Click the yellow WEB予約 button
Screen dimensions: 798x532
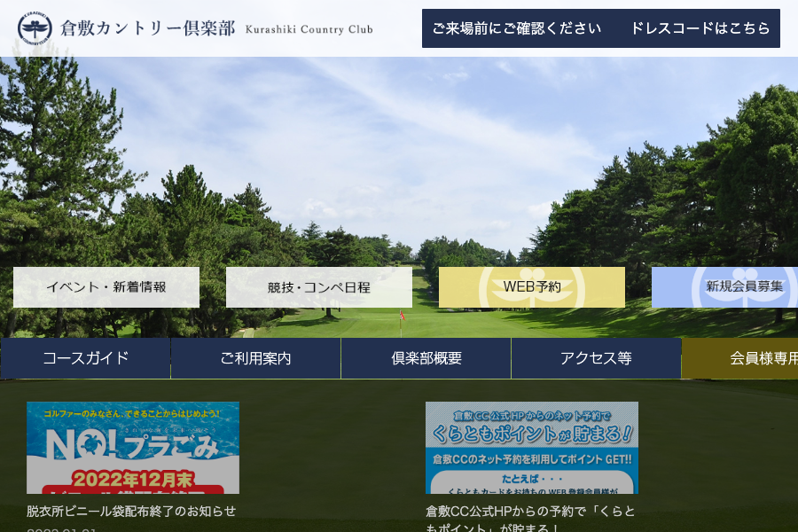532,287
